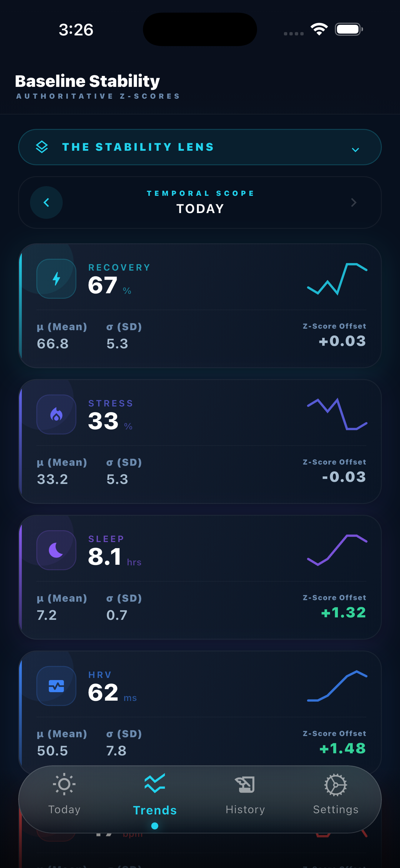Tap the Recovery sparkline chart
400x868 pixels.
pyautogui.click(x=337, y=279)
